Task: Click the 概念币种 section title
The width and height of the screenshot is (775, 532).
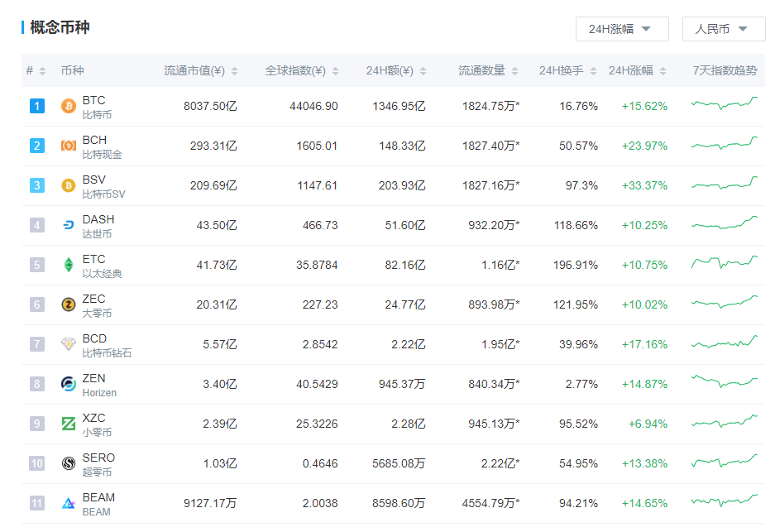Action: tap(60, 27)
